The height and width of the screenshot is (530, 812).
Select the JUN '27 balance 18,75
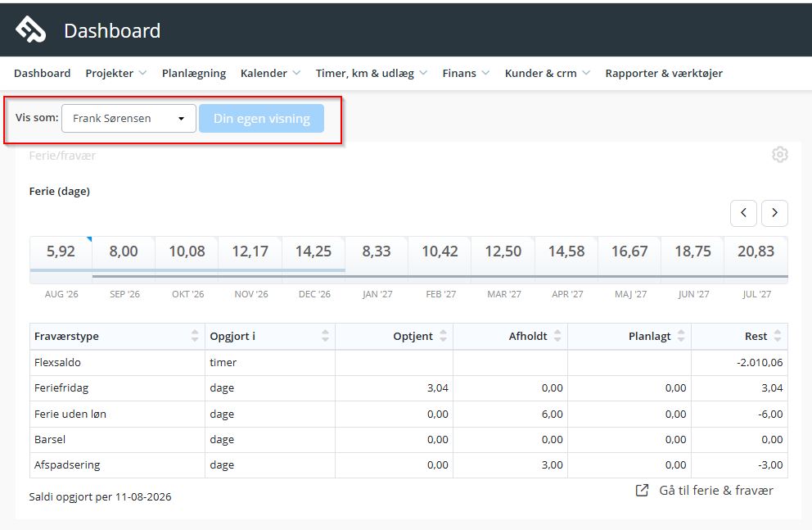click(x=692, y=251)
